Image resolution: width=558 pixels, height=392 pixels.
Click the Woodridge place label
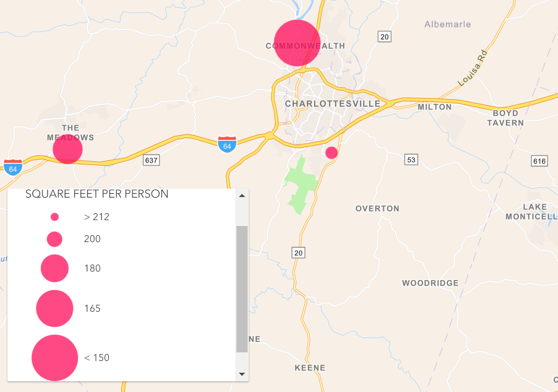click(x=430, y=283)
